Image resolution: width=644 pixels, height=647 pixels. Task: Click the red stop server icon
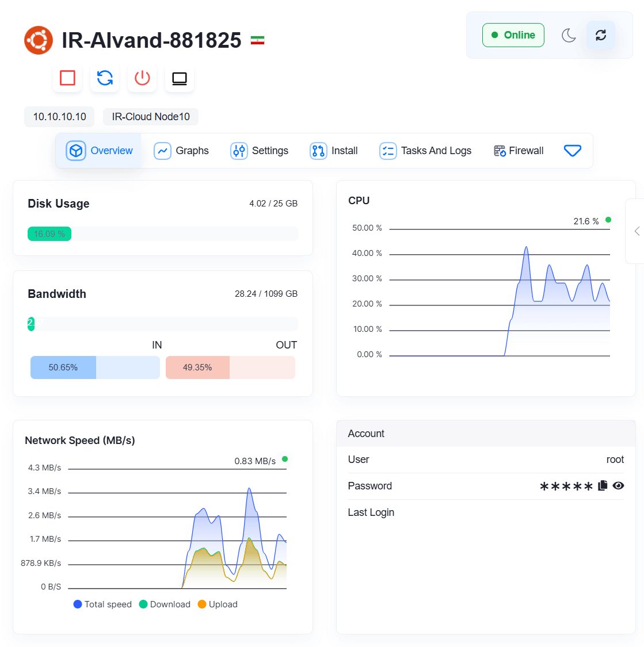coord(67,78)
